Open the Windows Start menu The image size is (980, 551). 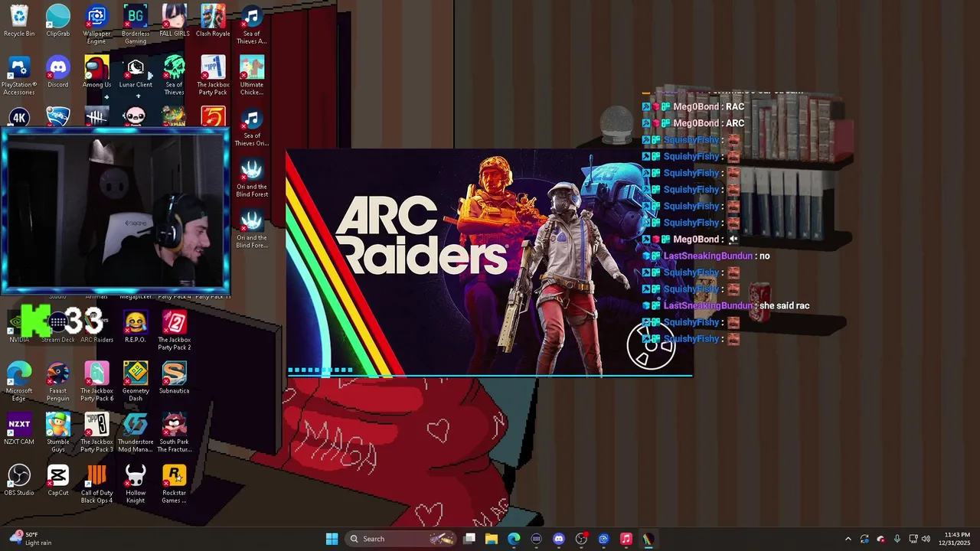click(332, 539)
